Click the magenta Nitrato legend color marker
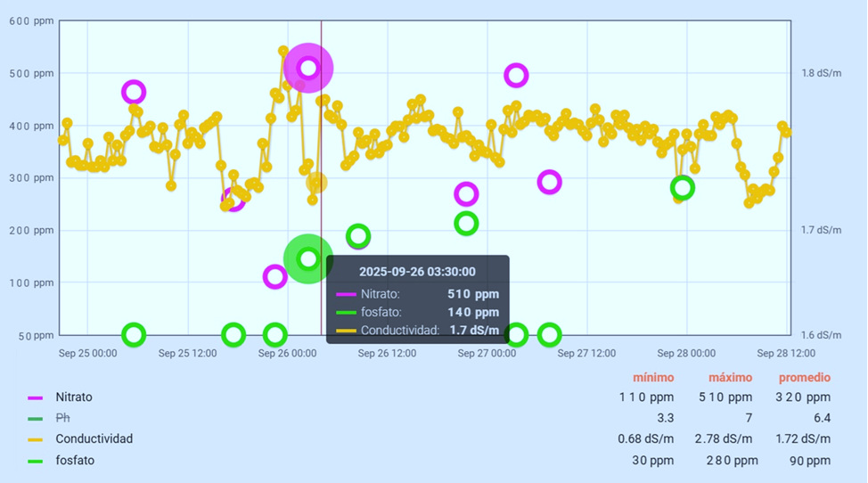Screen dimensions: 868x483 click(x=36, y=397)
